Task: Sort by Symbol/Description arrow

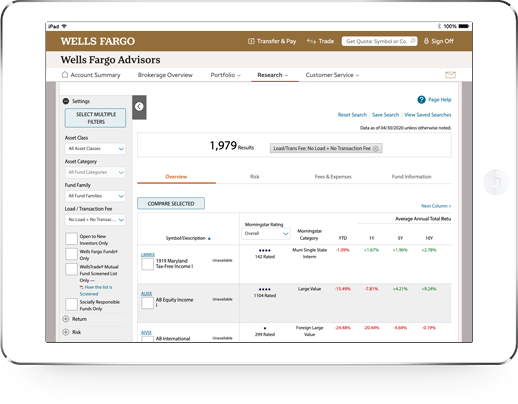Action: pos(209,238)
